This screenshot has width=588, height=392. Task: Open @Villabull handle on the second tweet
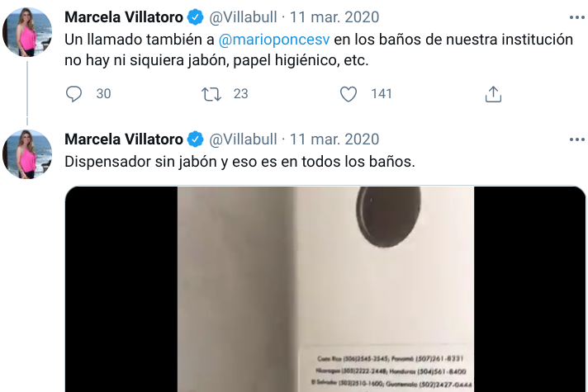[x=243, y=139]
